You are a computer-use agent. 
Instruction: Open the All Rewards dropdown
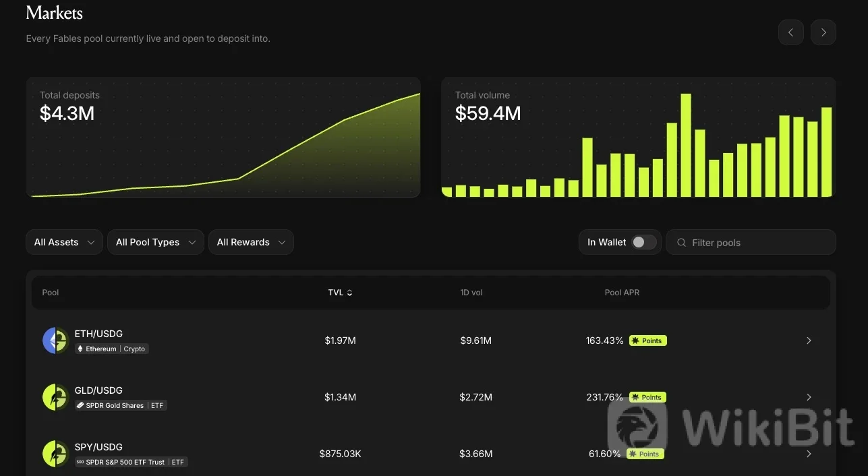click(x=251, y=242)
